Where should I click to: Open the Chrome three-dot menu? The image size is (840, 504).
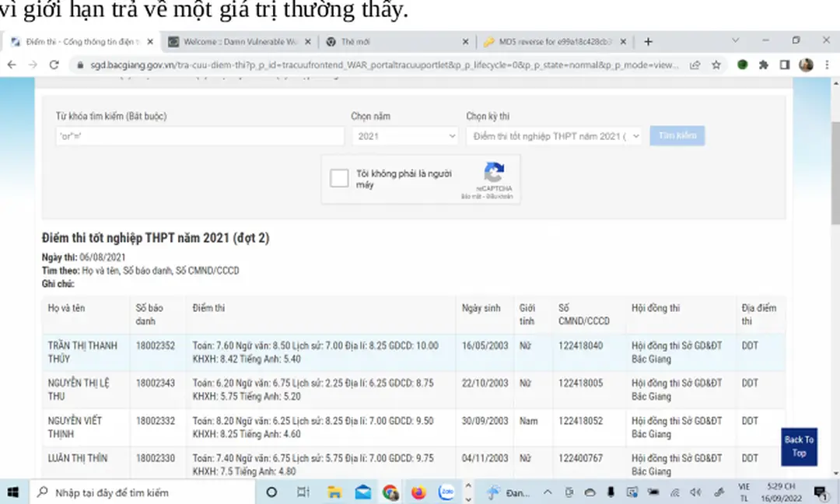(x=827, y=65)
